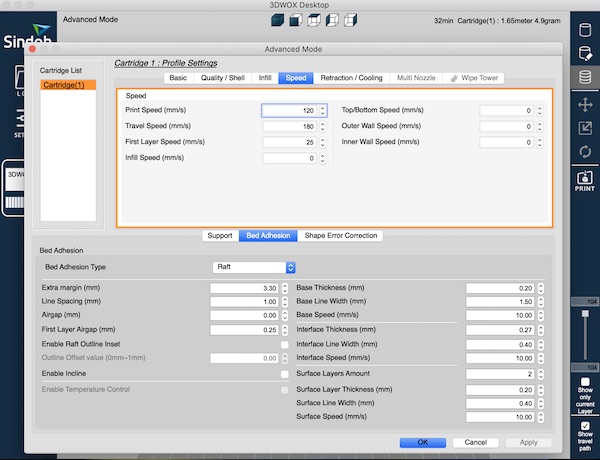Screen dimensions: 600x460
Task: Click the Travel Speed input field
Action: (x=290, y=127)
